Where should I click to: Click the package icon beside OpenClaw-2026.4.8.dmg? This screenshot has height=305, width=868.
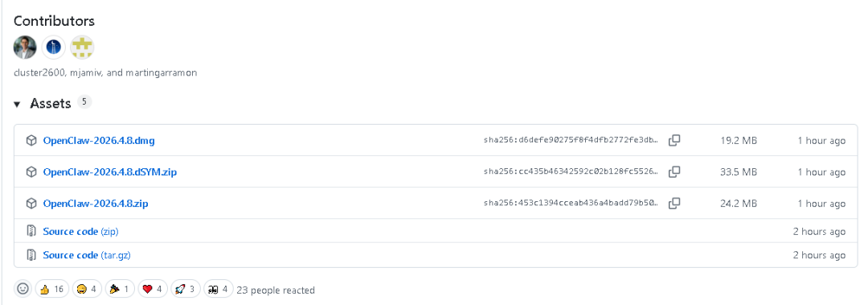31,140
